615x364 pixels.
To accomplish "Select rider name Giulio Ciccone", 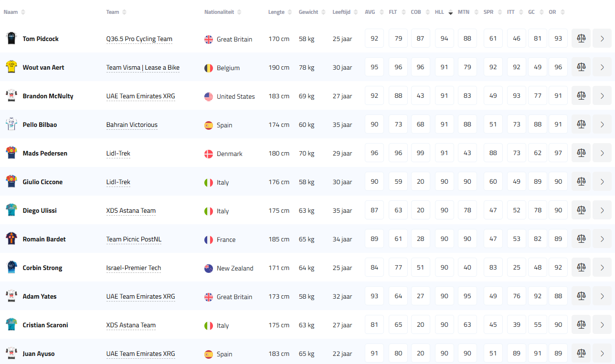I will pyautogui.click(x=42, y=182).
